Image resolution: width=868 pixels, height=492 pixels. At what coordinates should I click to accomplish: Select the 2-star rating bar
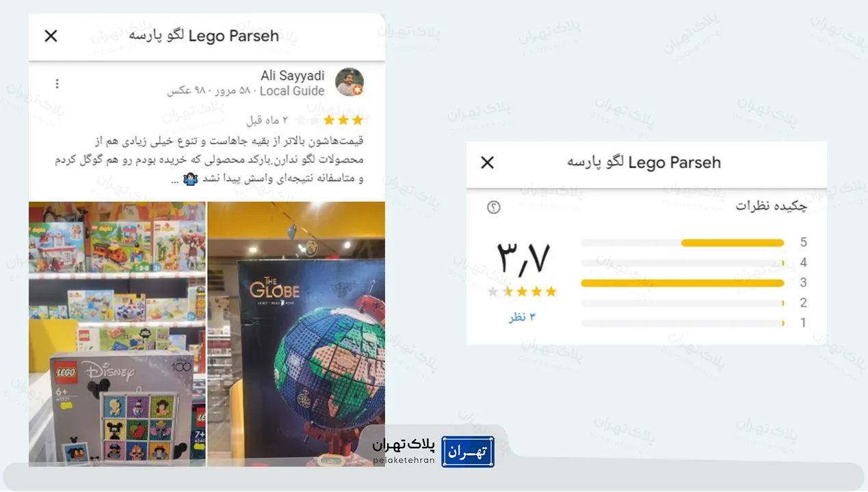pos(683,303)
